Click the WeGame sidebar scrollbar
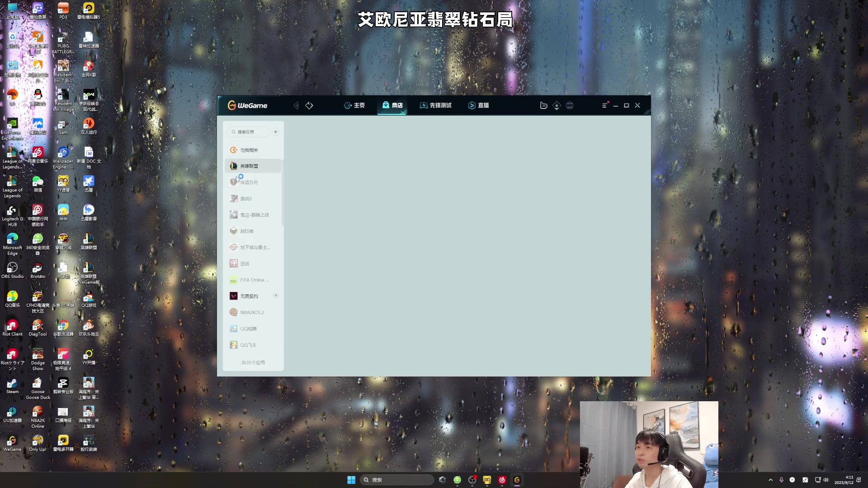Viewport: 868px width, 488px height. tap(283, 192)
